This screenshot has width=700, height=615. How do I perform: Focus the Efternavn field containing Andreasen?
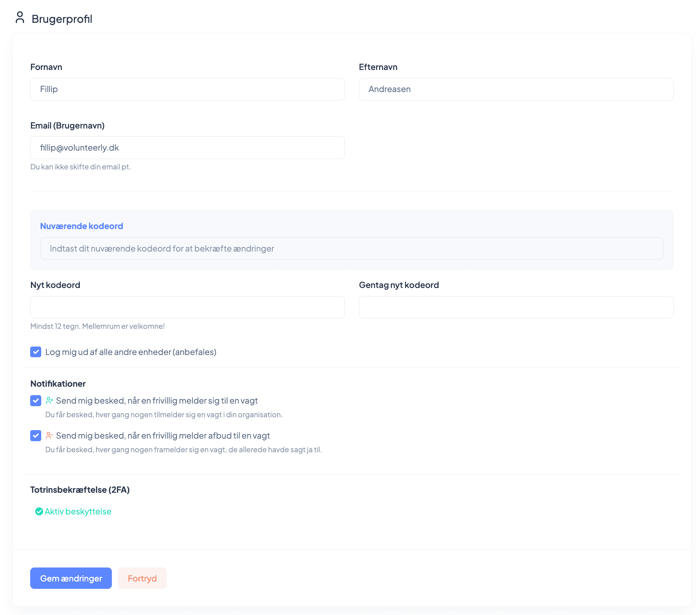tap(516, 89)
